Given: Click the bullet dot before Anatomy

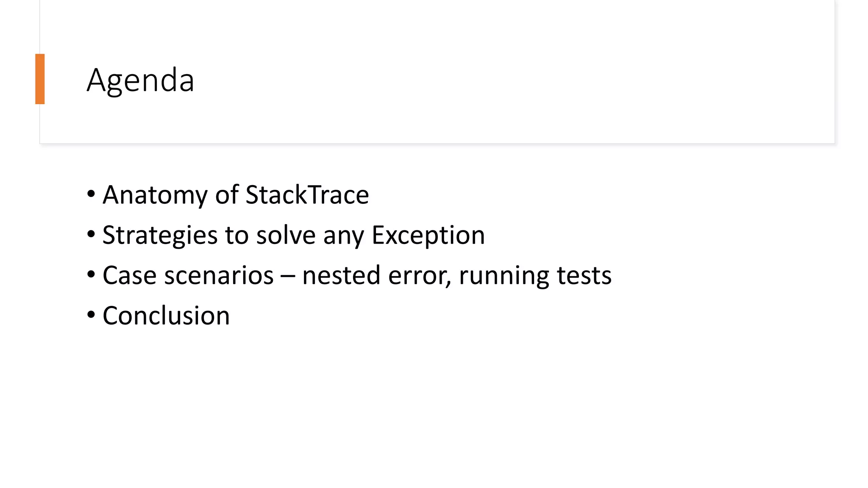Looking at the screenshot, I should tap(91, 194).
